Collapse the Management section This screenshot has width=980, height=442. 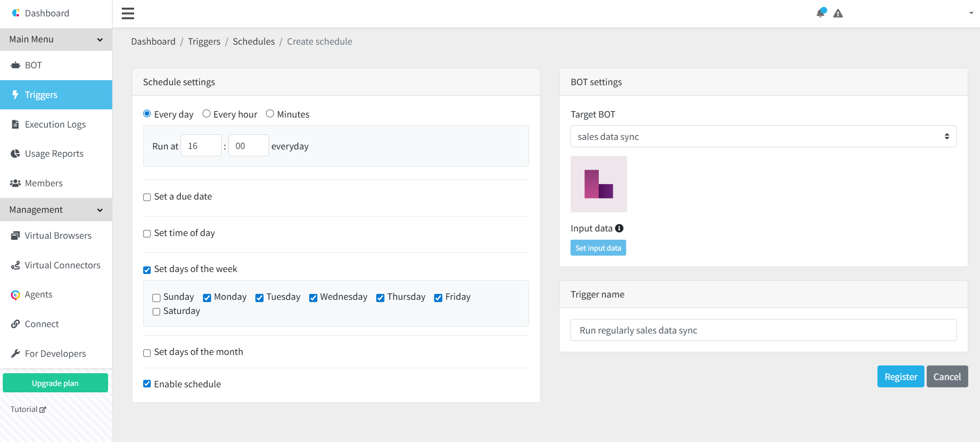56,210
